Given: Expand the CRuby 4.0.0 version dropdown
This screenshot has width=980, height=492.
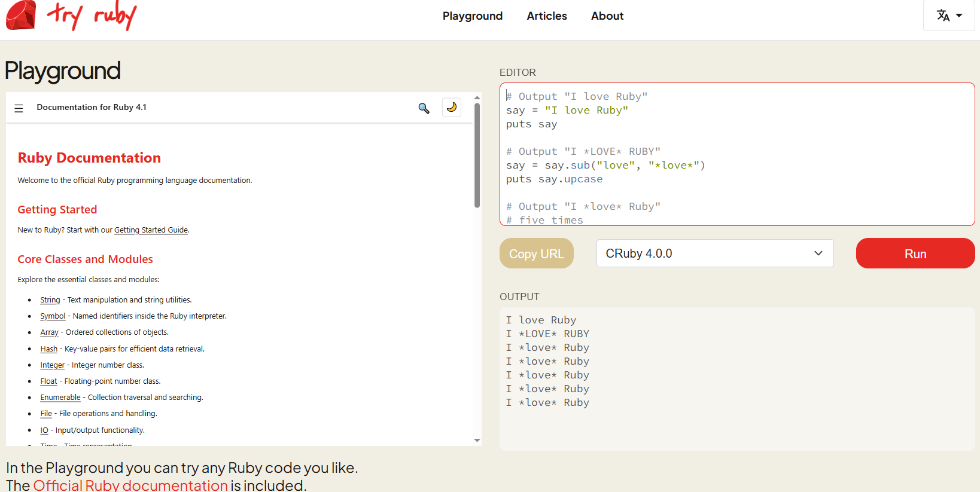Looking at the screenshot, I should 714,253.
